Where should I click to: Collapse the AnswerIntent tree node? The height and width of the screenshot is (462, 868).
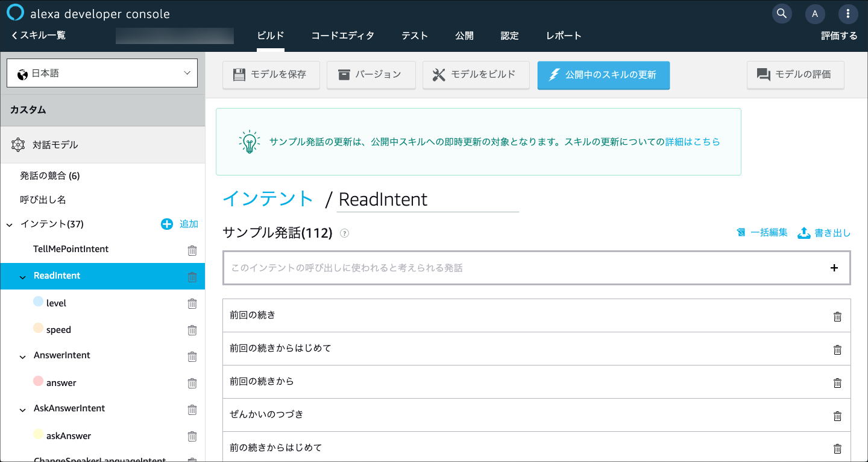[x=23, y=356]
